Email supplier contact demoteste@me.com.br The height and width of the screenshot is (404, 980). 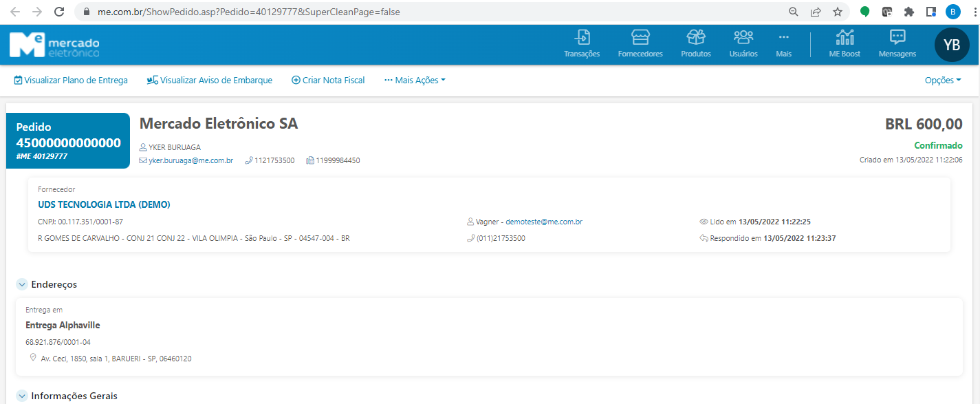click(x=544, y=222)
